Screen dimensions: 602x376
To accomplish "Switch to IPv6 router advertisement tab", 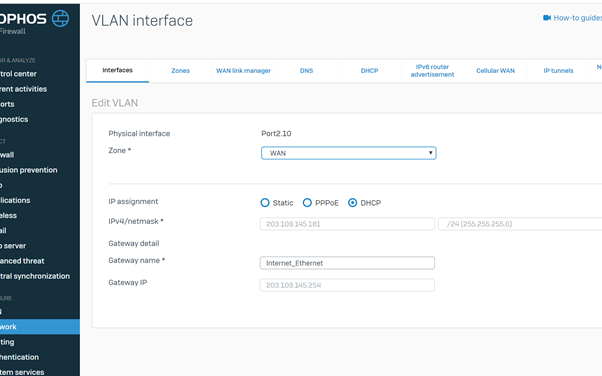I will point(432,71).
